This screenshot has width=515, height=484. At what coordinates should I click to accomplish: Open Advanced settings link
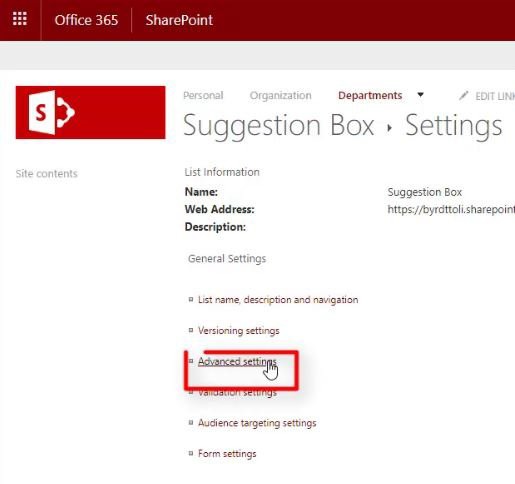click(x=237, y=361)
